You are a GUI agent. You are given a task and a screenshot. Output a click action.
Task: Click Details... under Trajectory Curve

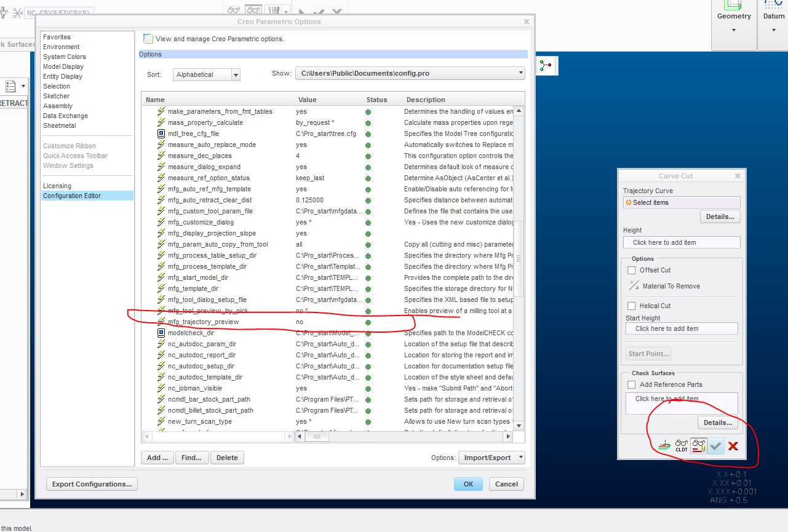point(720,216)
